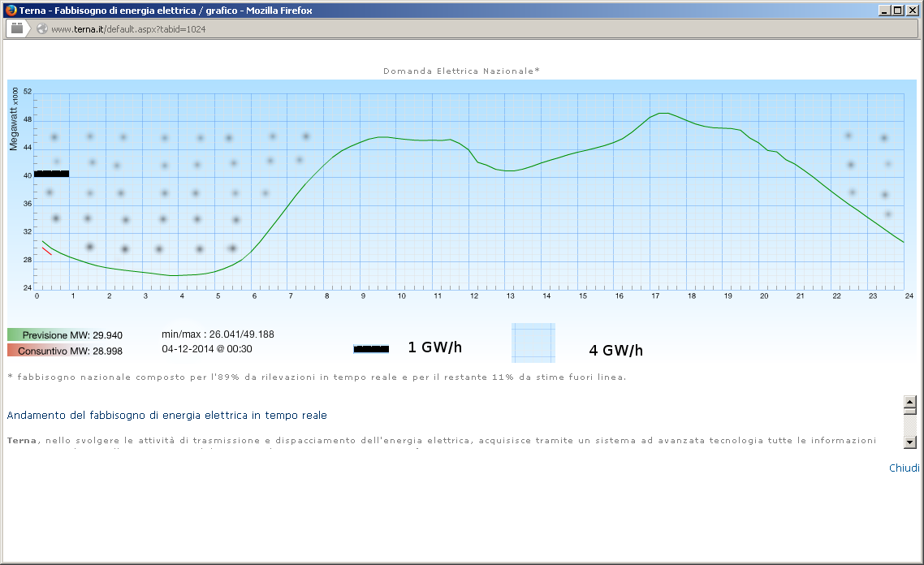The width and height of the screenshot is (924, 565).
Task: Click the green curve peak near hour 17
Action: tap(664, 114)
